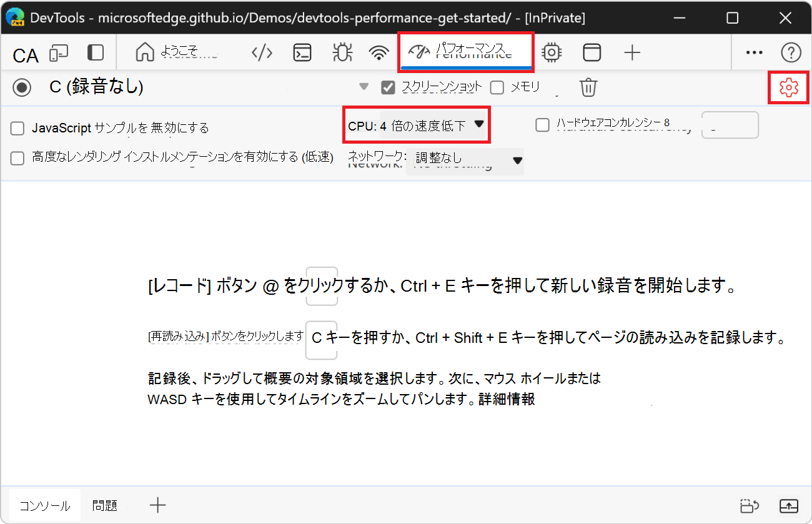Open the recordings dropdown arrow
The width and height of the screenshot is (812, 524).
point(364,87)
